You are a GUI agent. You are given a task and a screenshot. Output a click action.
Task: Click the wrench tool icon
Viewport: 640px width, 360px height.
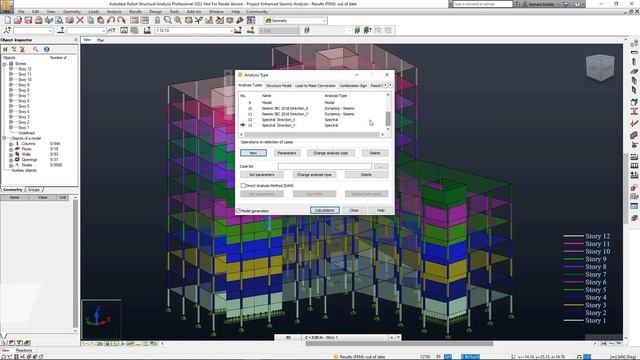click(240, 20)
